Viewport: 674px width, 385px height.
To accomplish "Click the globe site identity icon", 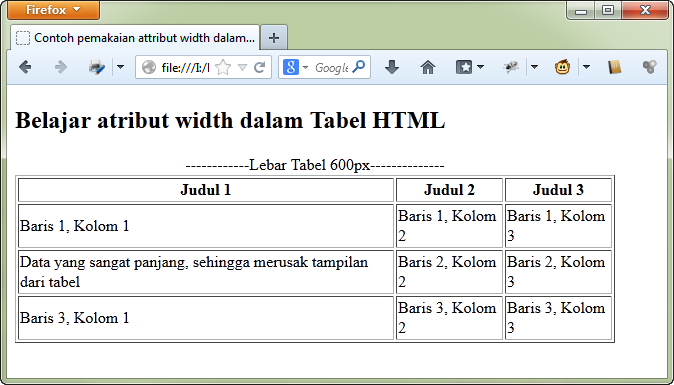I will [149, 67].
